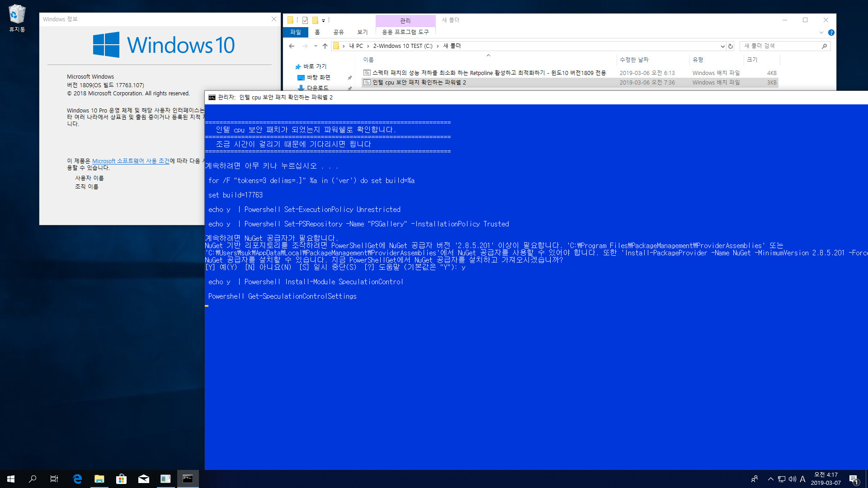Expand chevron after 내 PC breadcrumb
The width and height of the screenshot is (868, 488).
pyautogui.click(x=368, y=46)
